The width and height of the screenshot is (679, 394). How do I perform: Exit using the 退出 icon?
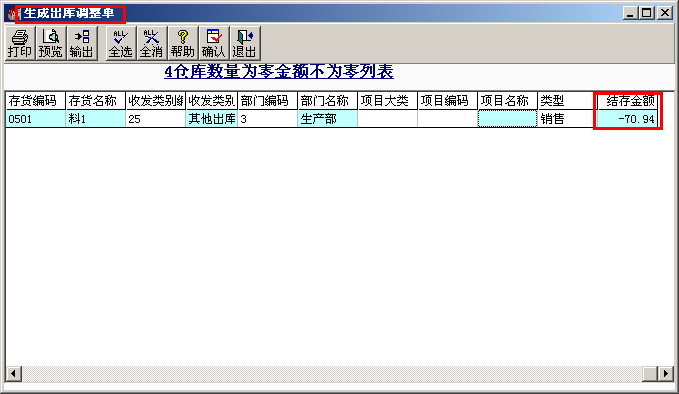pos(245,43)
